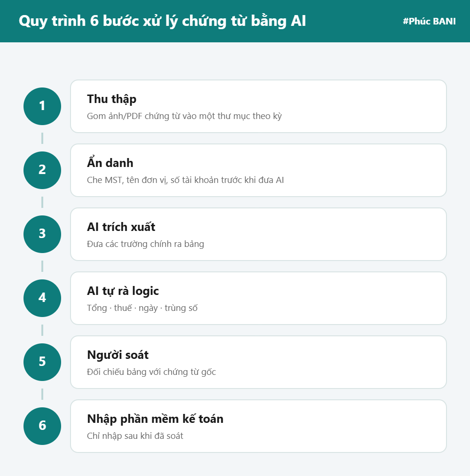Click the text Đưa các trường chính ra bảng
The width and height of the screenshot is (470, 476).
pyautogui.click(x=145, y=244)
